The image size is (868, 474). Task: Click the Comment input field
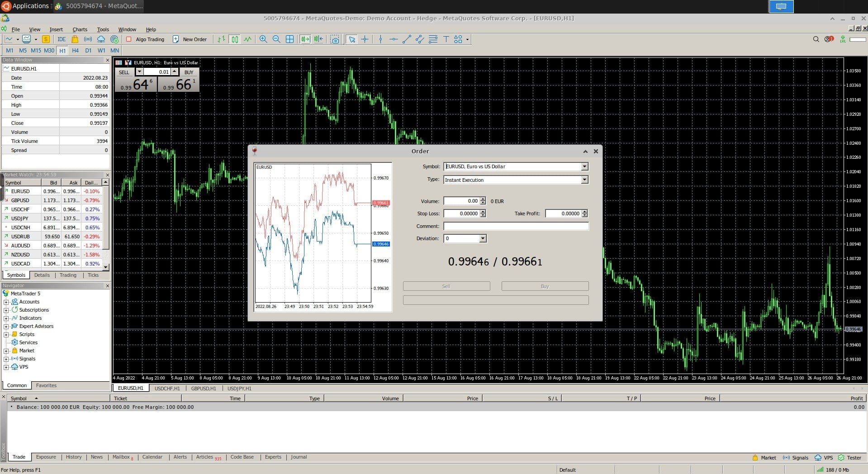pos(515,226)
